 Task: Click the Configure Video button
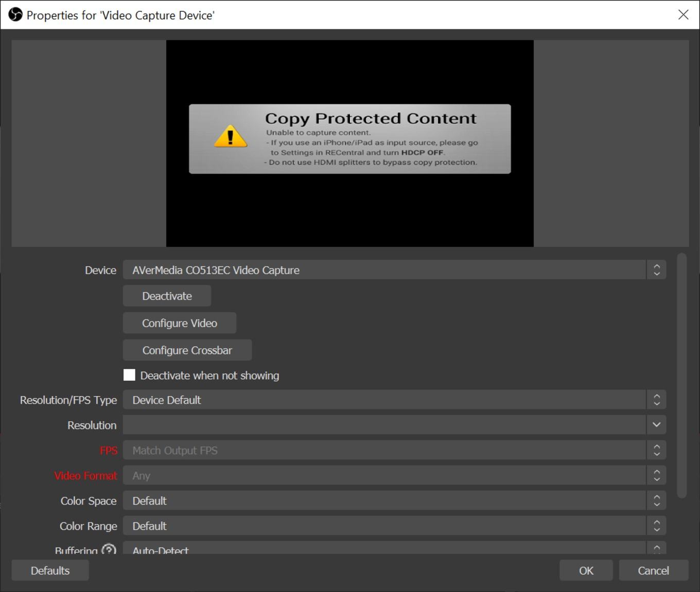tap(180, 323)
